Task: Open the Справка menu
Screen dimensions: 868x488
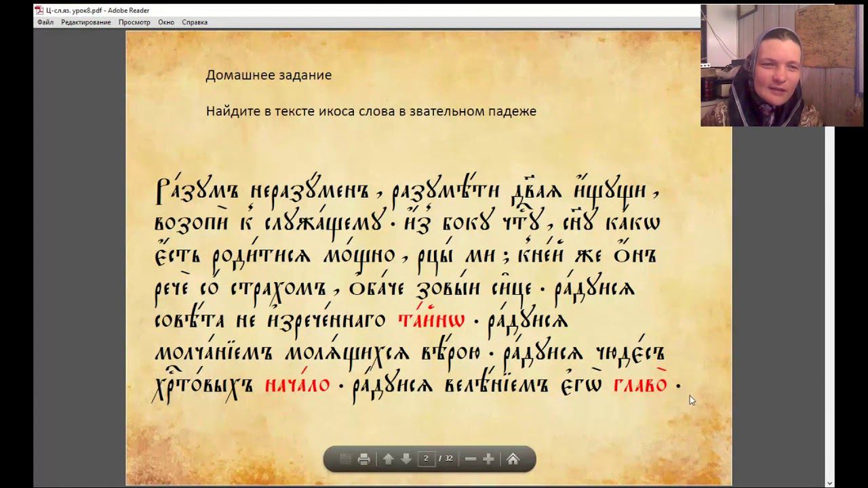Action: coord(195,22)
